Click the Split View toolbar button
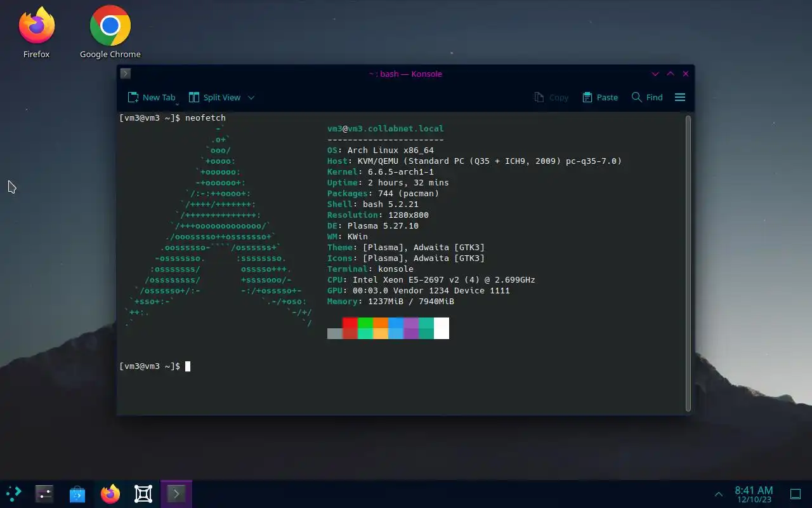Viewport: 812px width, 508px height. [215, 97]
